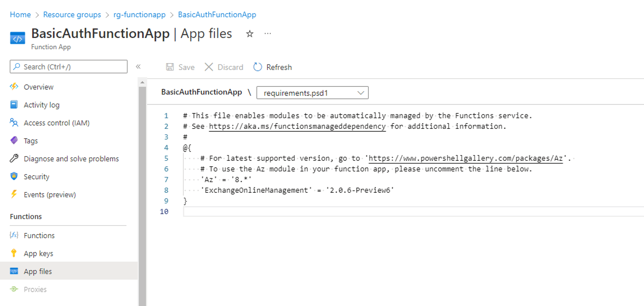This screenshot has height=306, width=644.
Task: Click the Function App icon beside the title
Action: pyautogui.click(x=18, y=38)
